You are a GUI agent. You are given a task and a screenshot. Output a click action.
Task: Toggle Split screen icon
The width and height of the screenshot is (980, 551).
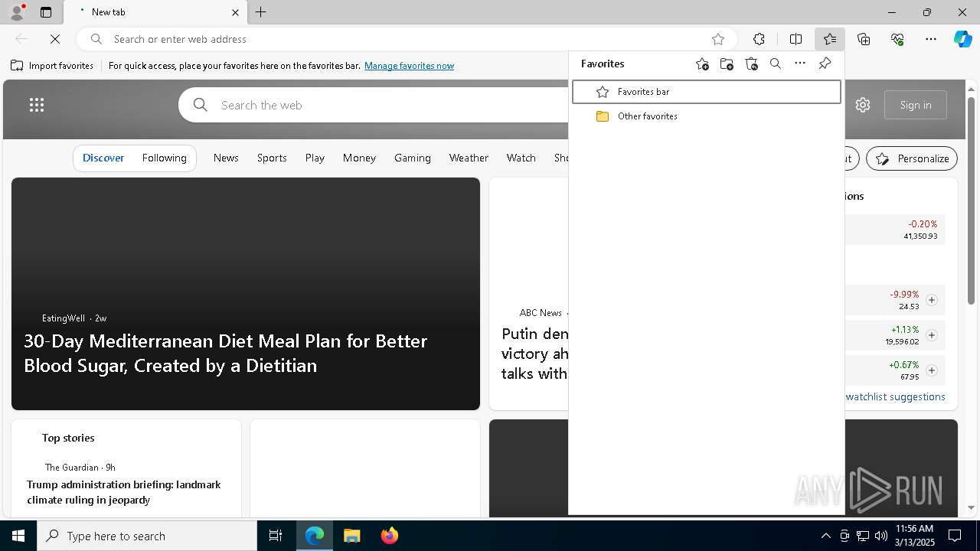coord(795,39)
